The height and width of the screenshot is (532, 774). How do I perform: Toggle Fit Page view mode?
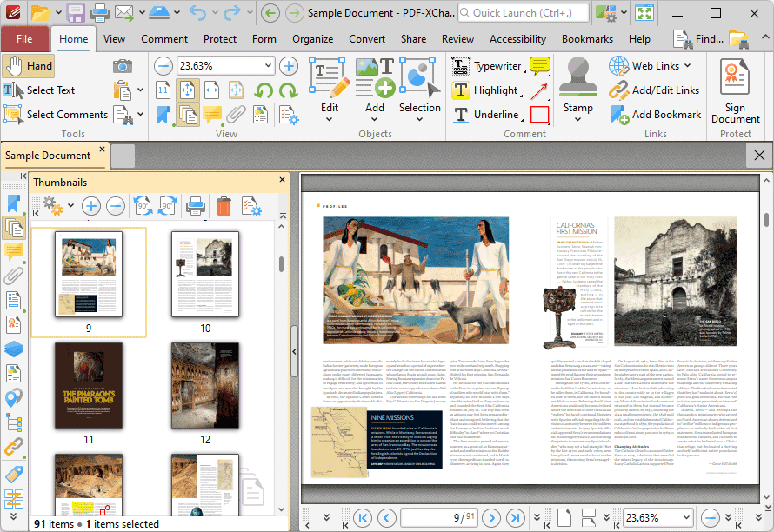click(188, 90)
